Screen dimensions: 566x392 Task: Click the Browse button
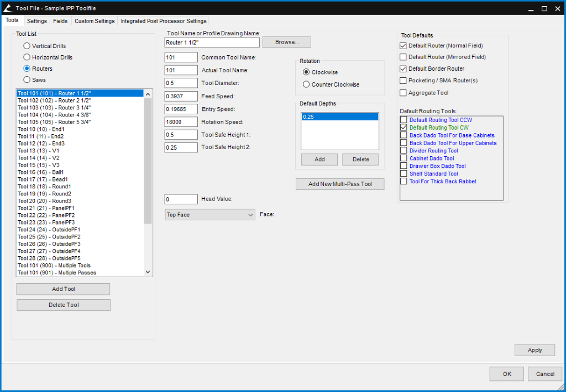(x=286, y=42)
